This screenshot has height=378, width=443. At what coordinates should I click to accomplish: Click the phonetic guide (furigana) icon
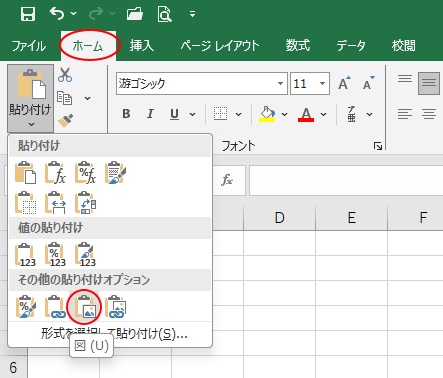(351, 114)
